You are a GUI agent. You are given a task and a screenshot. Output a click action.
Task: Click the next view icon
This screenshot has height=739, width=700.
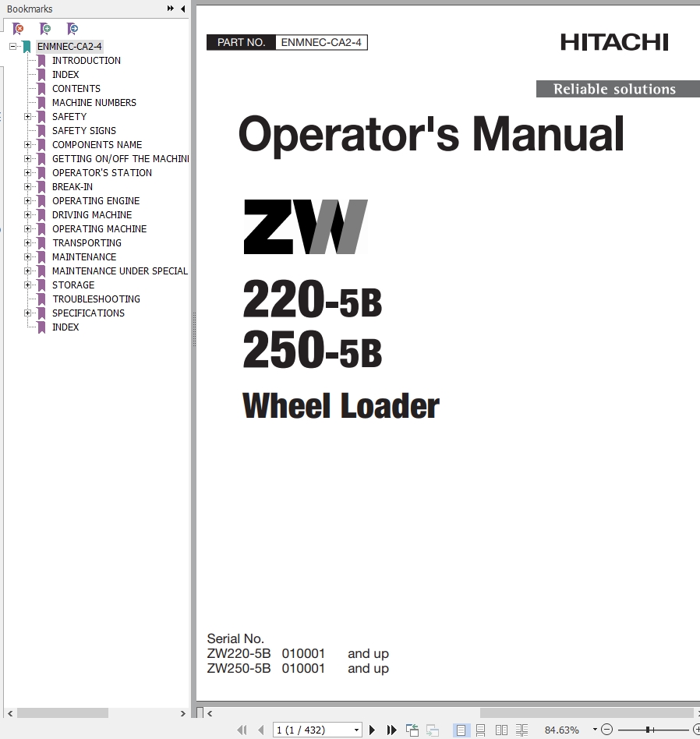(x=433, y=730)
